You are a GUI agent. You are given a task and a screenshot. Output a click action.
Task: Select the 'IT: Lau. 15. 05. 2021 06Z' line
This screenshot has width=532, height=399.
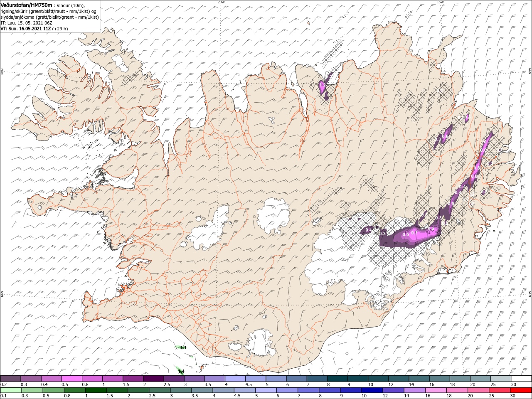pos(27,23)
